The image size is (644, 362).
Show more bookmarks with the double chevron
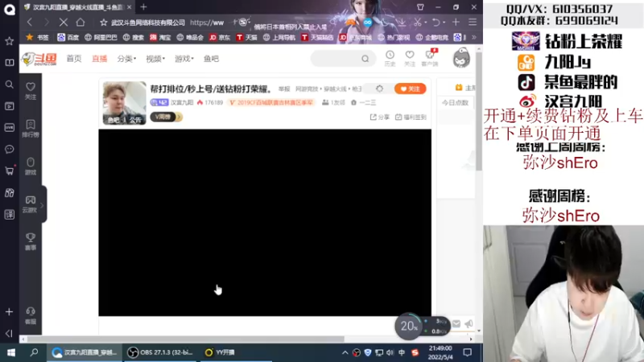pos(474,37)
